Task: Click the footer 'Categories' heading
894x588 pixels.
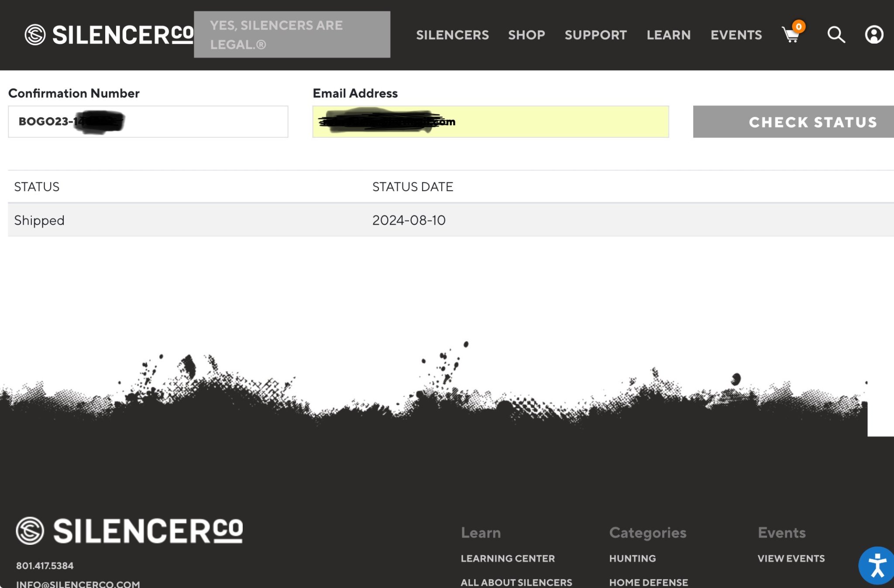Action: click(648, 533)
